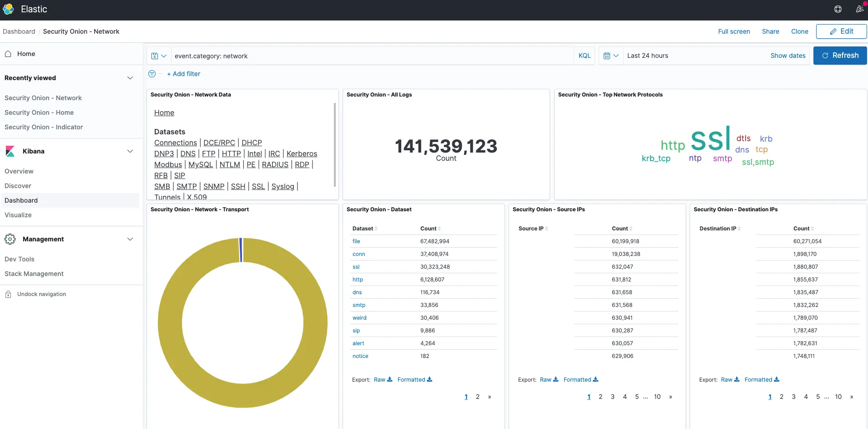Sort by Dataset column arrow
868x429 pixels.
[x=376, y=229]
